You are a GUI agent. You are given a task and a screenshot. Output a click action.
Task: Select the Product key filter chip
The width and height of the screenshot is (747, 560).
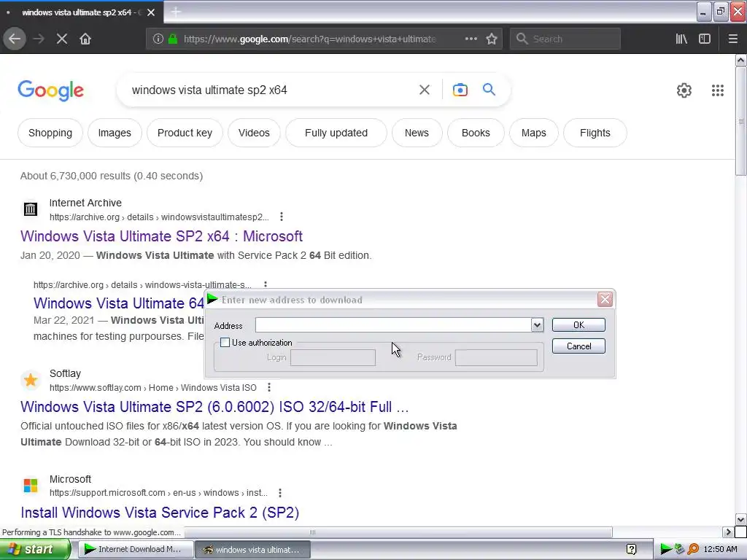[185, 133]
